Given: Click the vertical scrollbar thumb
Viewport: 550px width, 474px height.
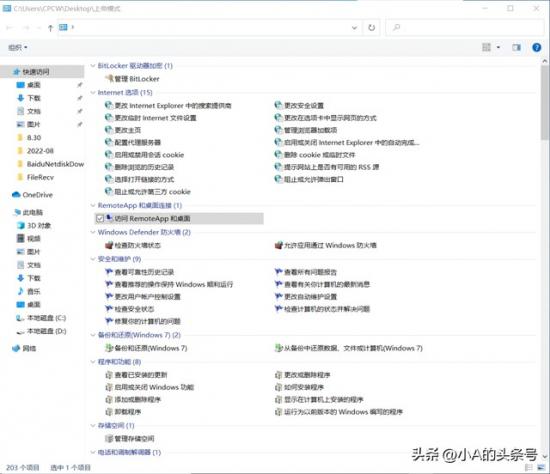Looking at the screenshot, I should coord(545,102).
